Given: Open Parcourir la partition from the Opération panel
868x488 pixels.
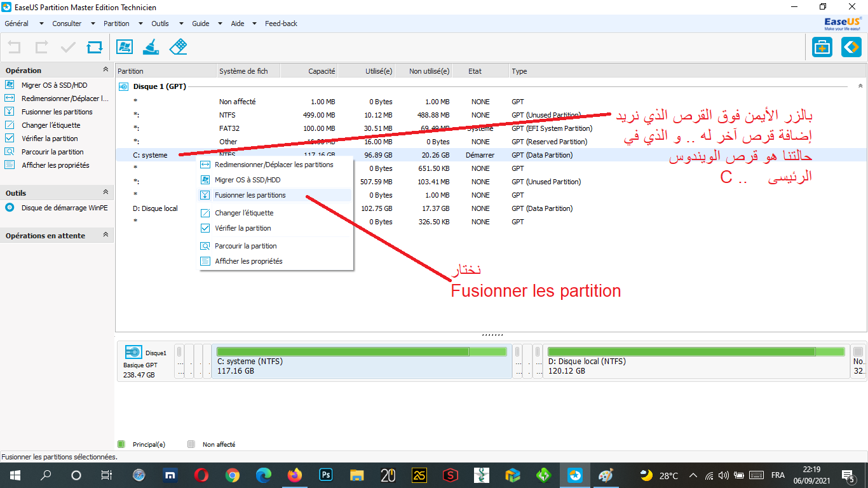Looking at the screenshot, I should coord(44,152).
